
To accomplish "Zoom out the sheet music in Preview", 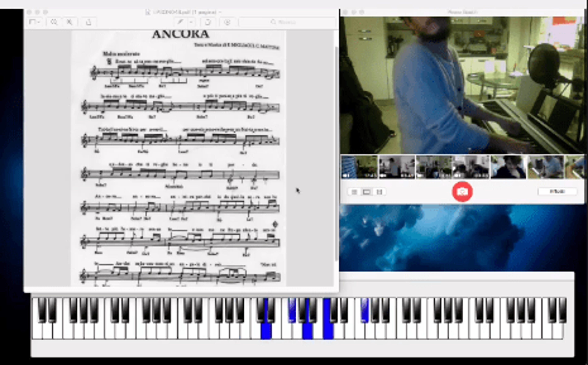I will tap(54, 22).
